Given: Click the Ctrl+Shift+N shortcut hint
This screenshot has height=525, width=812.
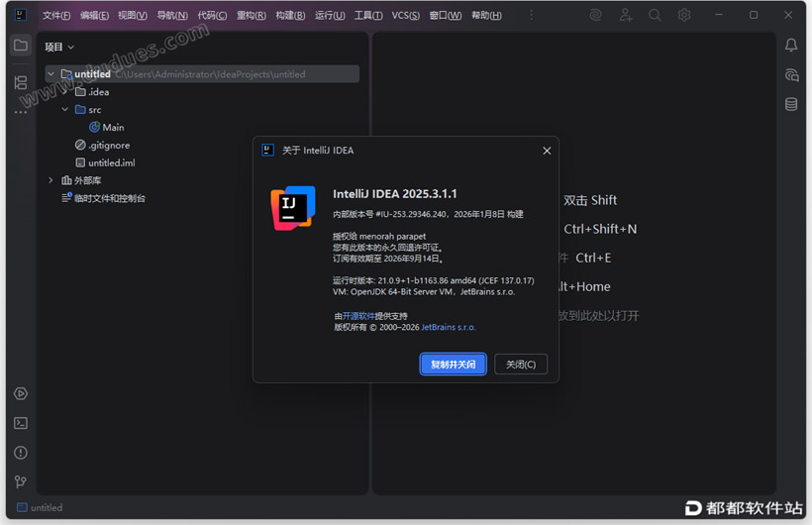Looking at the screenshot, I should tap(600, 229).
